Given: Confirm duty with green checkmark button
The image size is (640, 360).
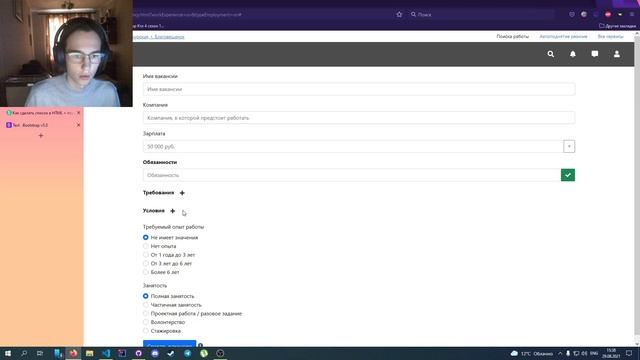Looking at the screenshot, I should 568,175.
